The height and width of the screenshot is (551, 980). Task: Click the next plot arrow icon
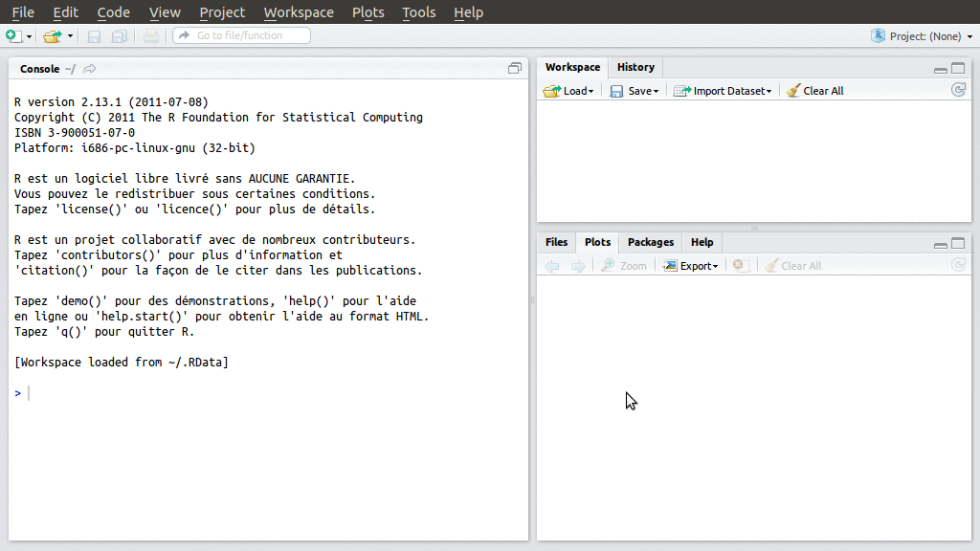click(577, 266)
